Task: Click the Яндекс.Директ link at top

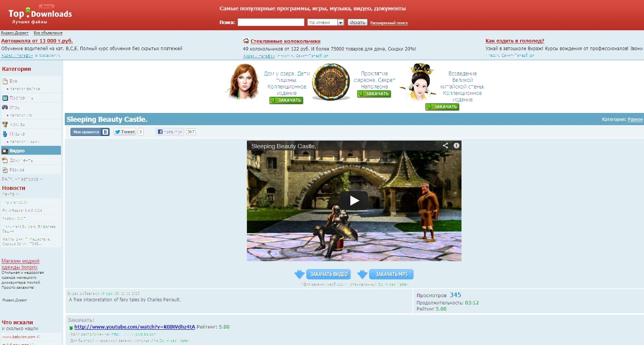Action: point(14,33)
